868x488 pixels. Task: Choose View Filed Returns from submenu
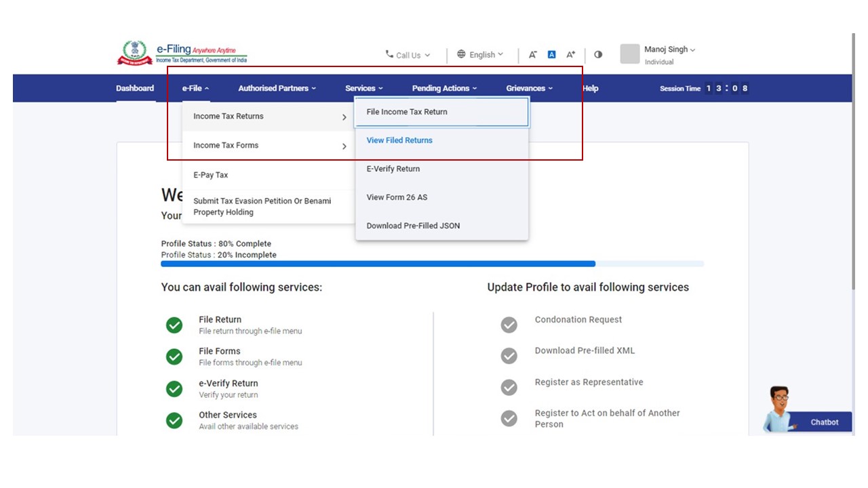pos(399,140)
